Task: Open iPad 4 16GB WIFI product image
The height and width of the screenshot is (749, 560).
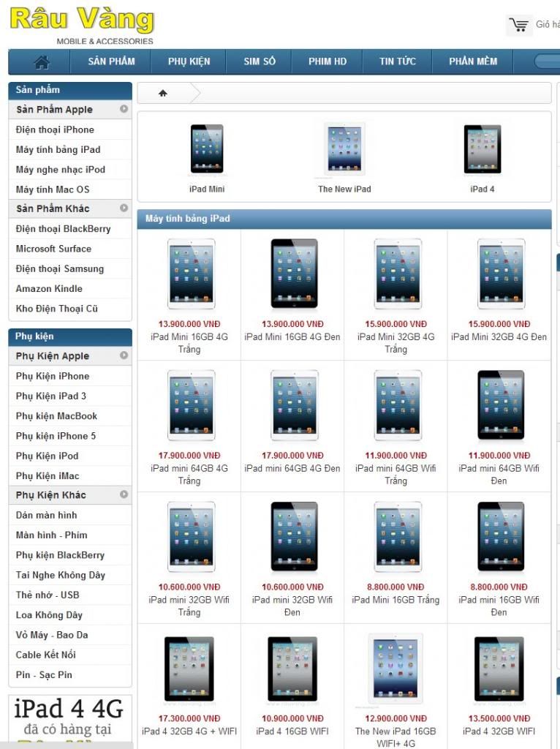Action: click(292, 669)
